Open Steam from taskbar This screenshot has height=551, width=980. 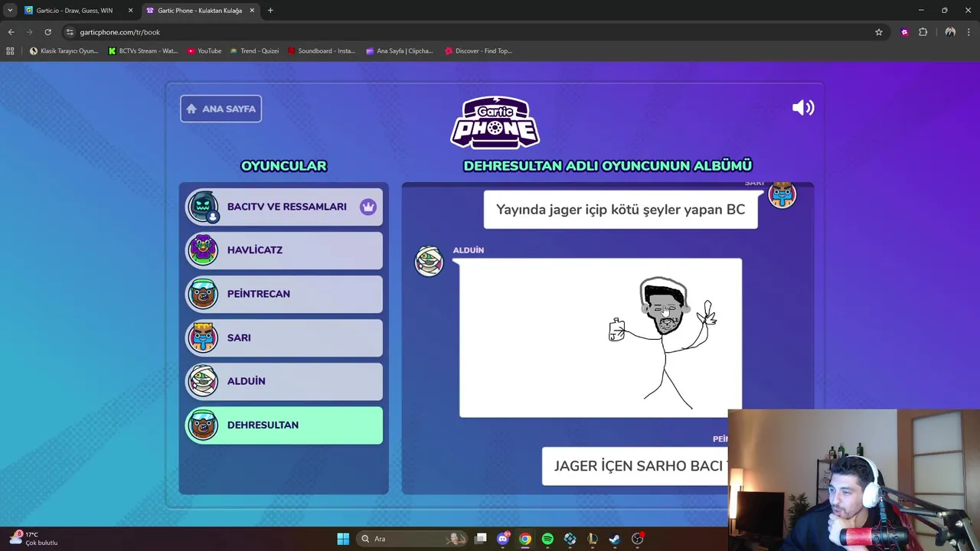click(615, 539)
